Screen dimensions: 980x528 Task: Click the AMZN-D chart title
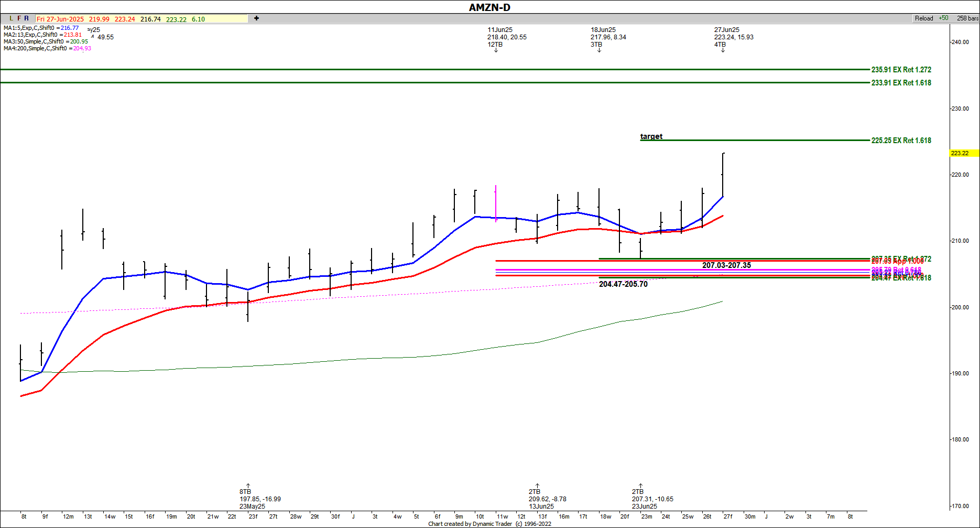coord(489,7)
